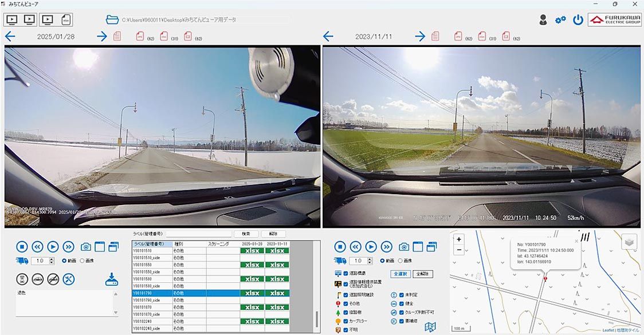Click the download-to-drive icon

pos(112,279)
